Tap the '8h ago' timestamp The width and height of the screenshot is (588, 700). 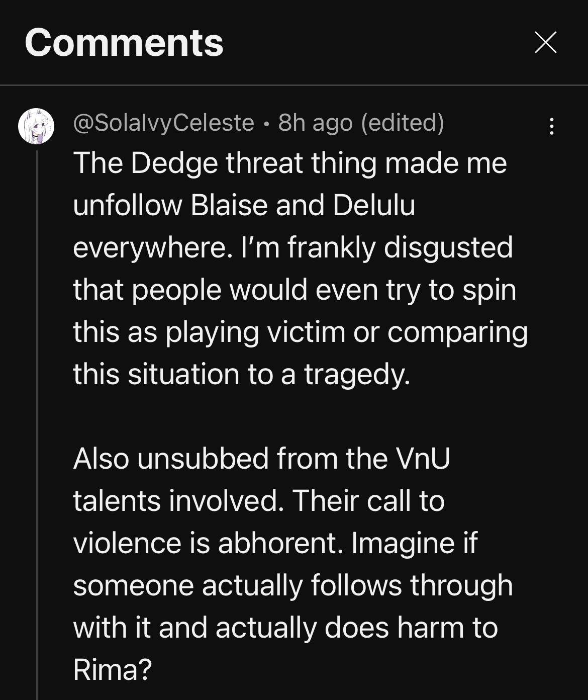pyautogui.click(x=315, y=123)
